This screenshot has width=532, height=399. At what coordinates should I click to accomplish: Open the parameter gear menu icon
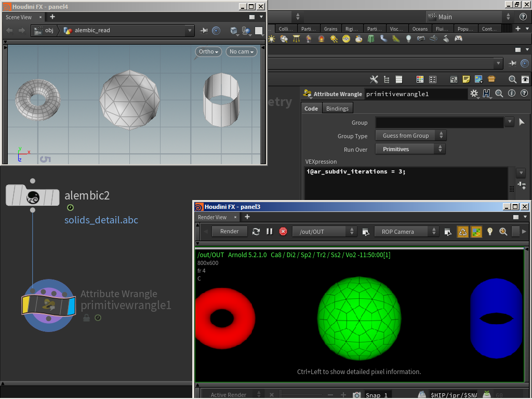click(x=474, y=94)
